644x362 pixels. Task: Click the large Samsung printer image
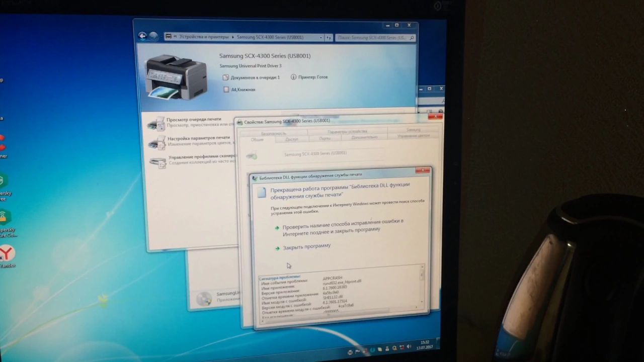coord(176,77)
